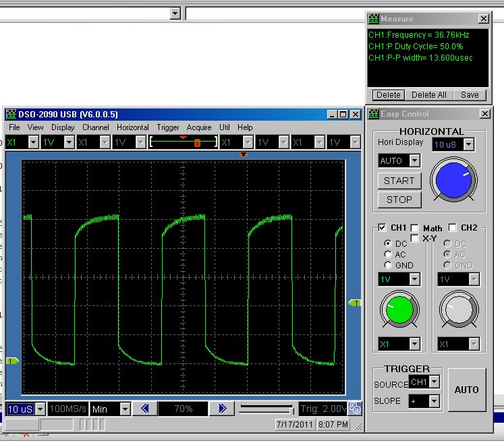Open the trigger SOURCE CH1 dropdown

(x=435, y=382)
